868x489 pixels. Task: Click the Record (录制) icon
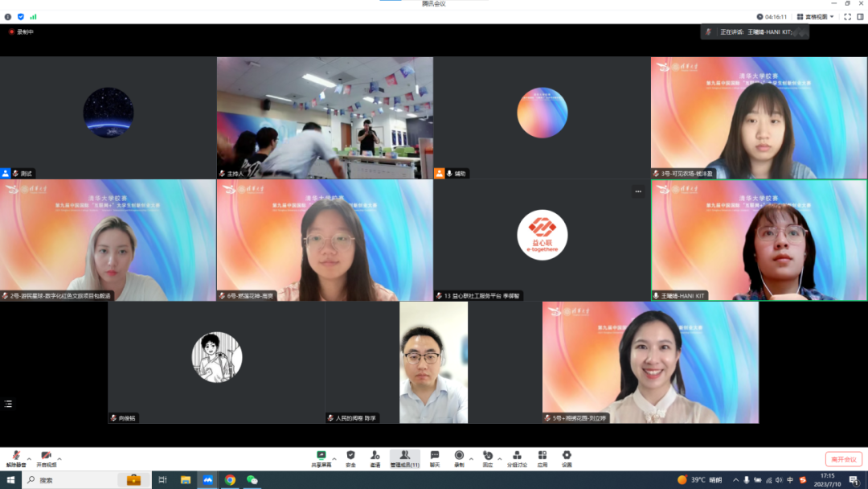point(459,457)
